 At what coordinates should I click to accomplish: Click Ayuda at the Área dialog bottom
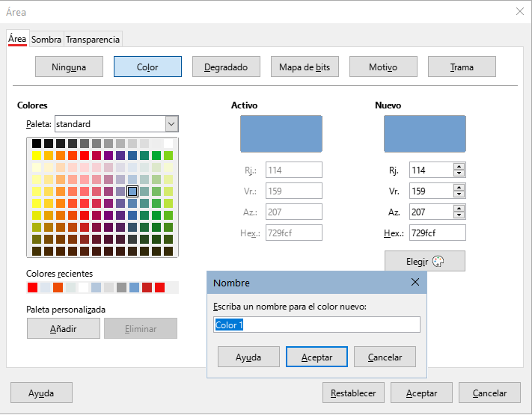pyautogui.click(x=41, y=393)
